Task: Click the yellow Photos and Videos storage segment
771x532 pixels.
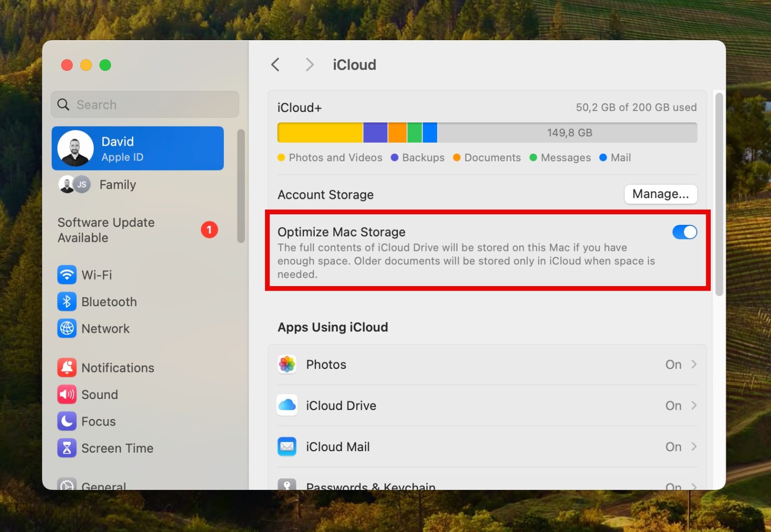Action: (x=320, y=132)
